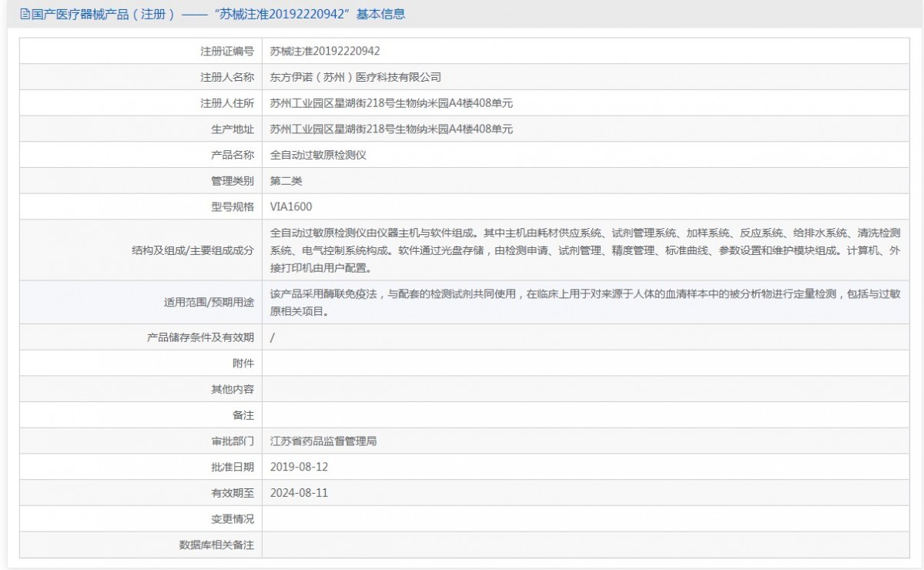Select the "注册人名称" row label
Image resolution: width=924 pixels, height=570 pixels.
click(227, 77)
